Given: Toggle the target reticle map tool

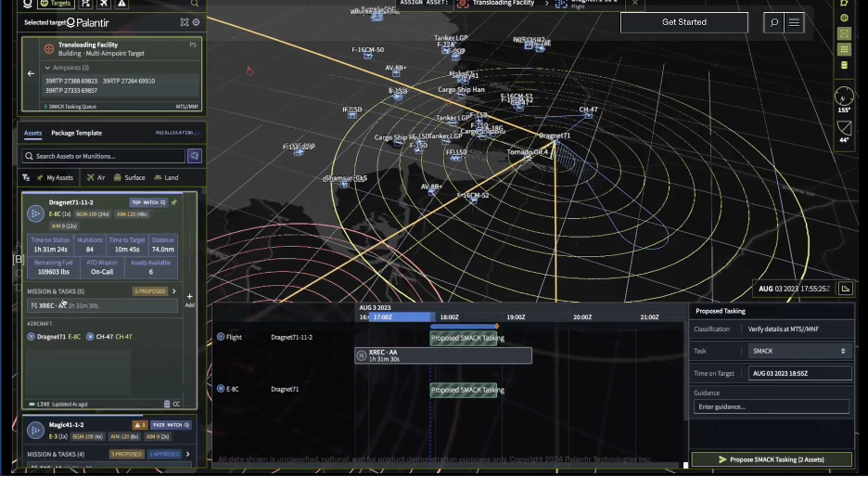Looking at the screenshot, I should point(844,33).
